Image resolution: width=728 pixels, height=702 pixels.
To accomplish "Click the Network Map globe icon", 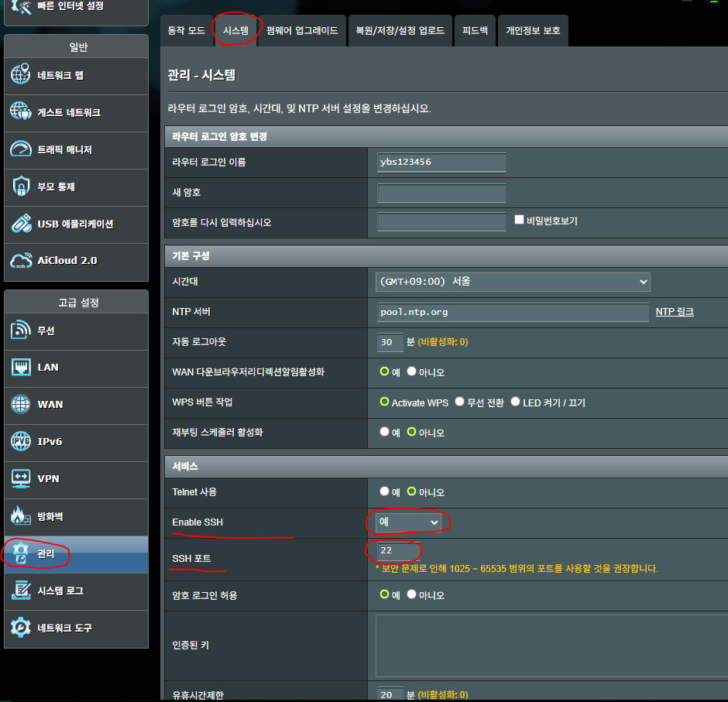I will (x=21, y=75).
